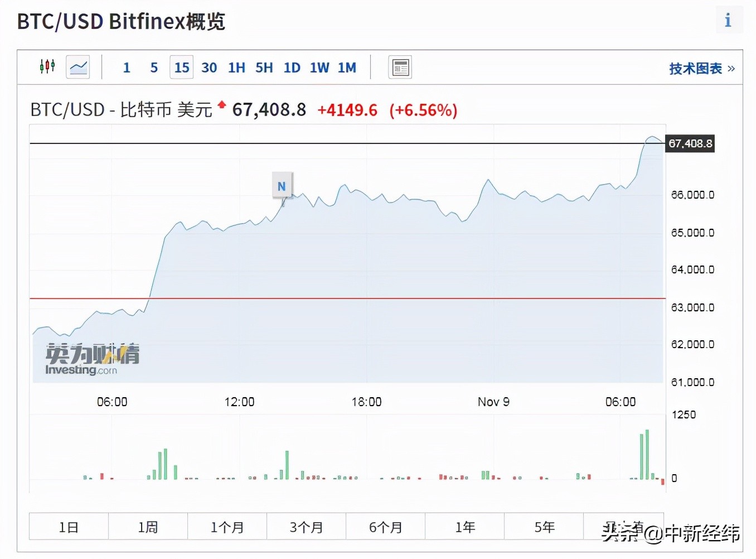Select the 15-minute interval

[181, 67]
